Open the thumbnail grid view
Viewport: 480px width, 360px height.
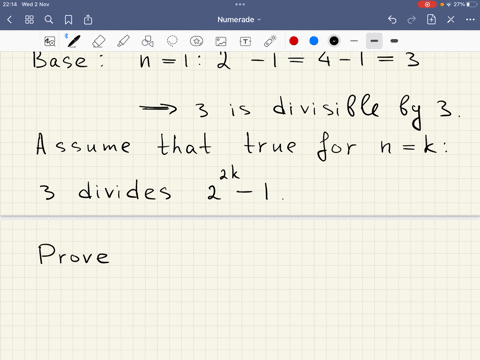[x=29, y=20]
